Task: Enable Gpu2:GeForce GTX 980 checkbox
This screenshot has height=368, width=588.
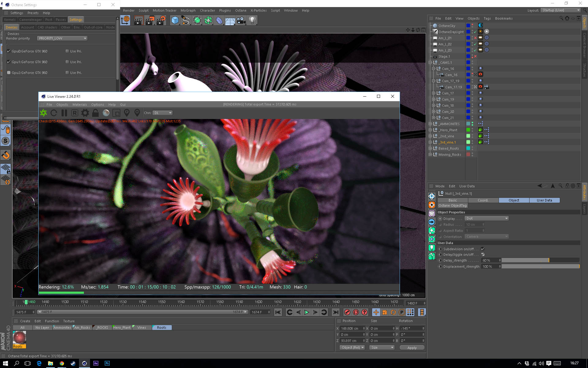Action: 9,73
